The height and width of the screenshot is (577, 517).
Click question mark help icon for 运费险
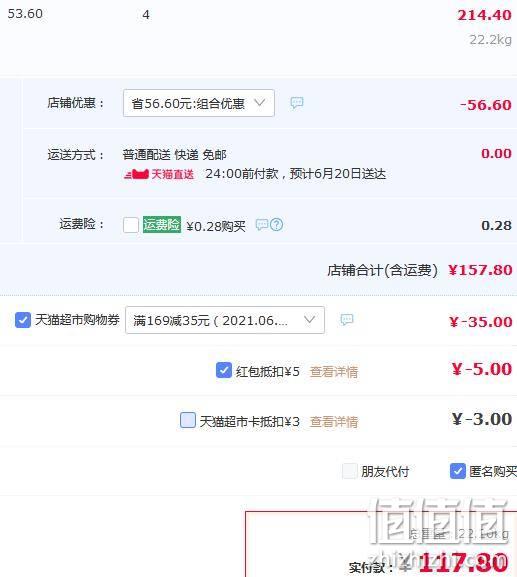(276, 224)
